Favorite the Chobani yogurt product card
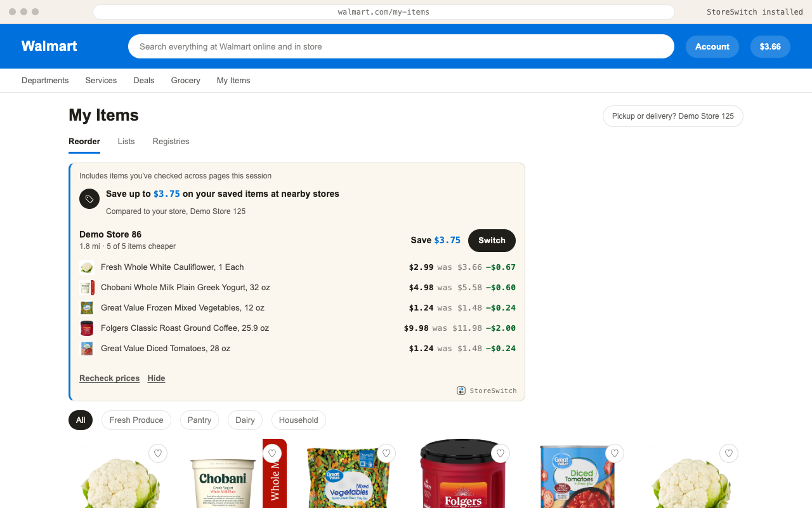This screenshot has width=812, height=508. click(272, 453)
